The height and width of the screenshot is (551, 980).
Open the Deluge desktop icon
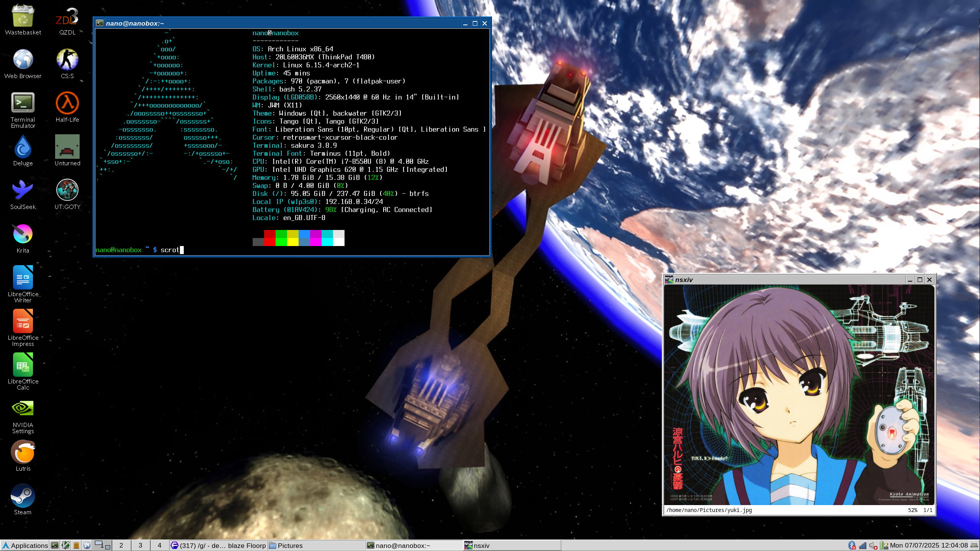click(23, 151)
